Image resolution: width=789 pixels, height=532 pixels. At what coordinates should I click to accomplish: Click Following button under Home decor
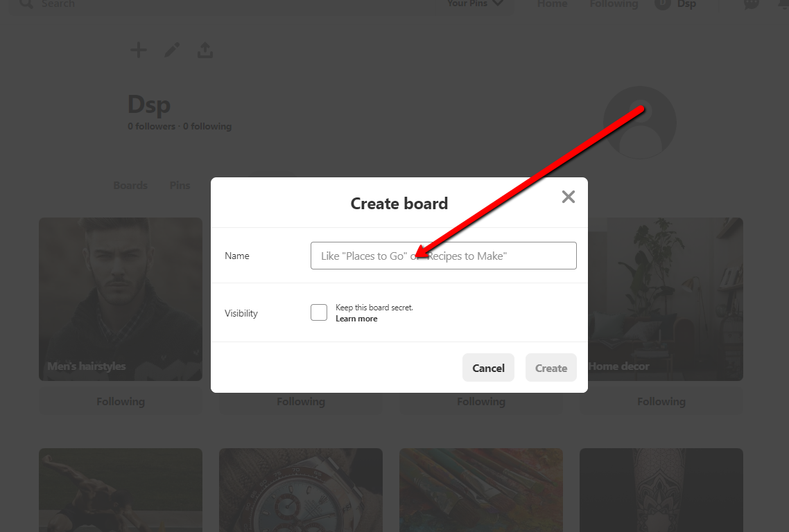point(661,401)
